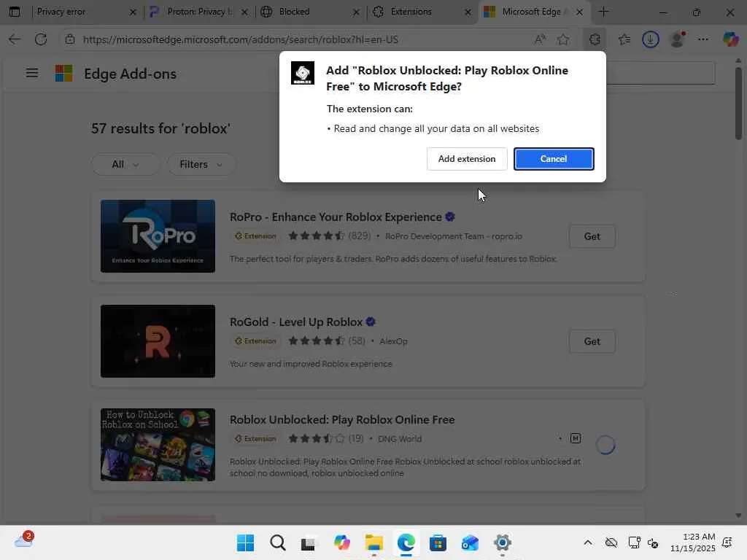Open File Explorer from taskbar
Viewport: 747px width, 560px height.
[x=374, y=542]
